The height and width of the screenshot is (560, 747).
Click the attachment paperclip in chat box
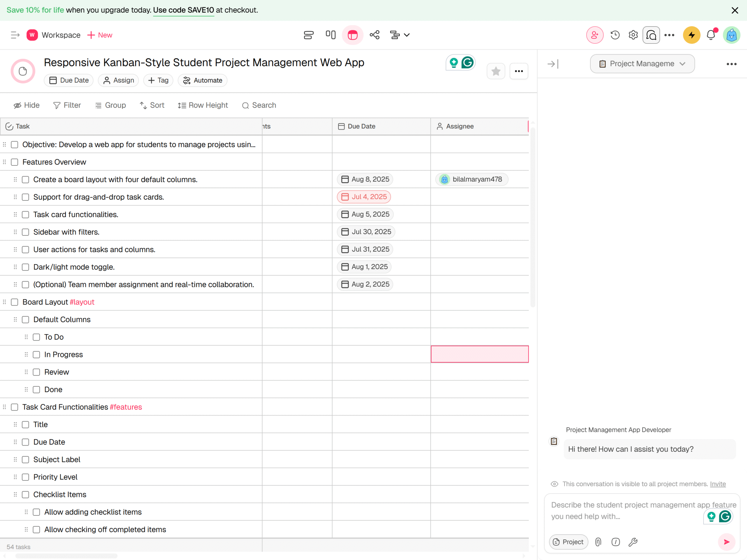598,542
